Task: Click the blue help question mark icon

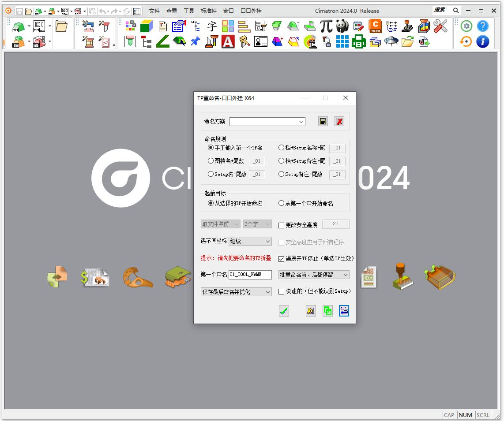Action: click(x=483, y=26)
